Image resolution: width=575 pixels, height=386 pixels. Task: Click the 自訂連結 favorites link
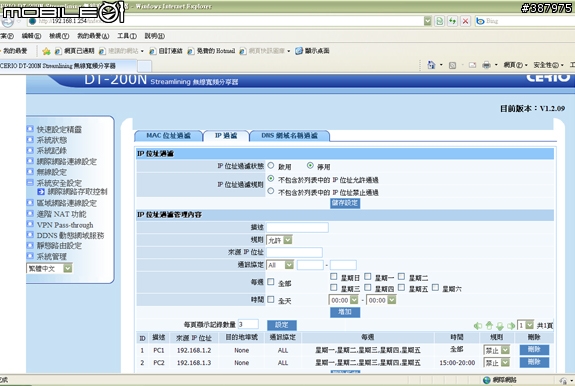coord(166,51)
